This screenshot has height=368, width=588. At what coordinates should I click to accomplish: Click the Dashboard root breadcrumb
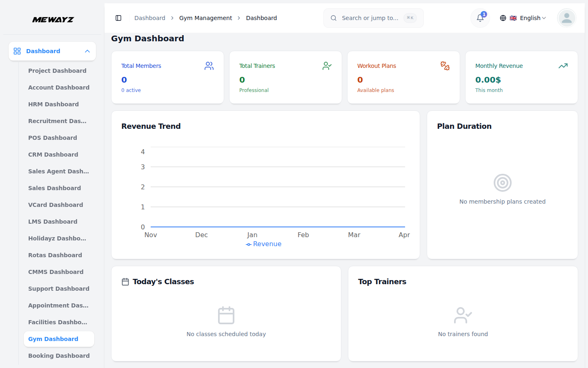(150, 18)
